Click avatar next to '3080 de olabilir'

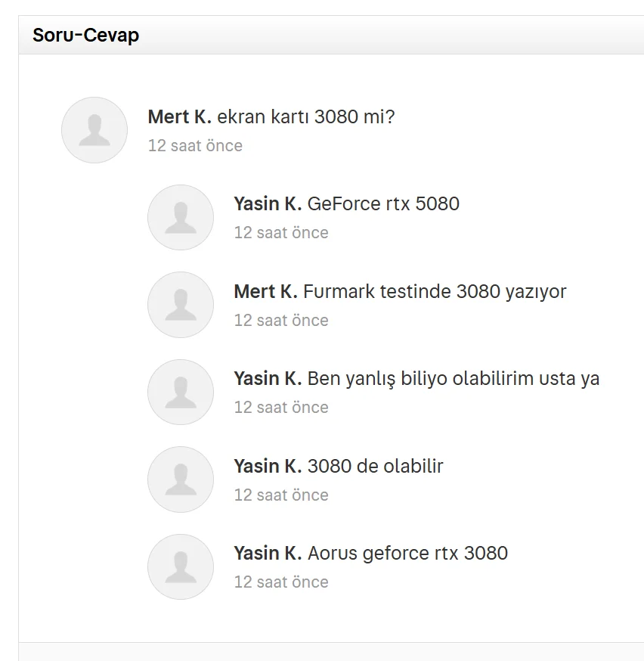point(181,479)
